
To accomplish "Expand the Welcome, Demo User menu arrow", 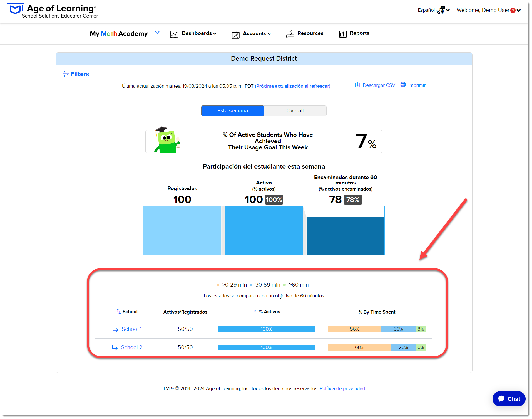I will (x=519, y=11).
